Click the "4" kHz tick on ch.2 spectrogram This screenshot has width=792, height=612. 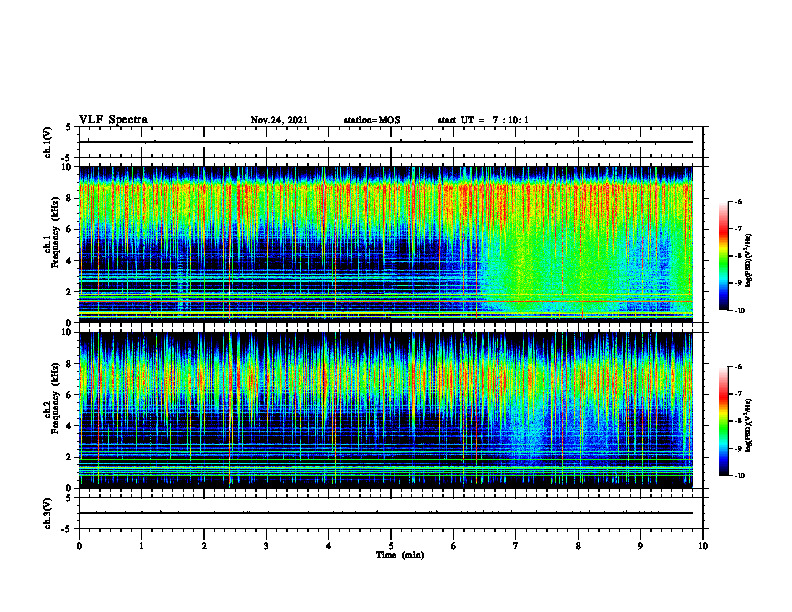click(70, 426)
